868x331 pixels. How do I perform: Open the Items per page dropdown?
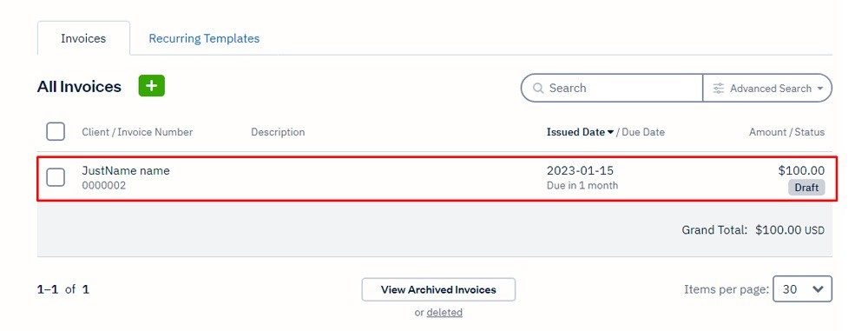tap(802, 288)
